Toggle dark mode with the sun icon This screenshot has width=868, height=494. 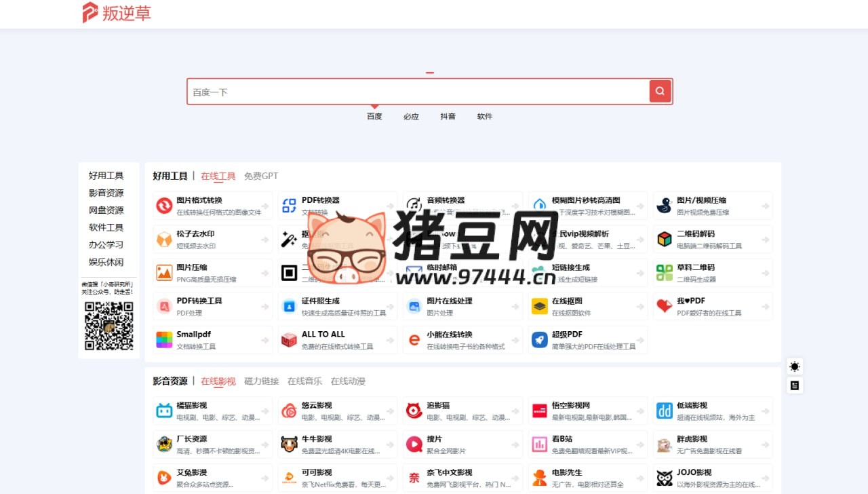pyautogui.click(x=794, y=366)
